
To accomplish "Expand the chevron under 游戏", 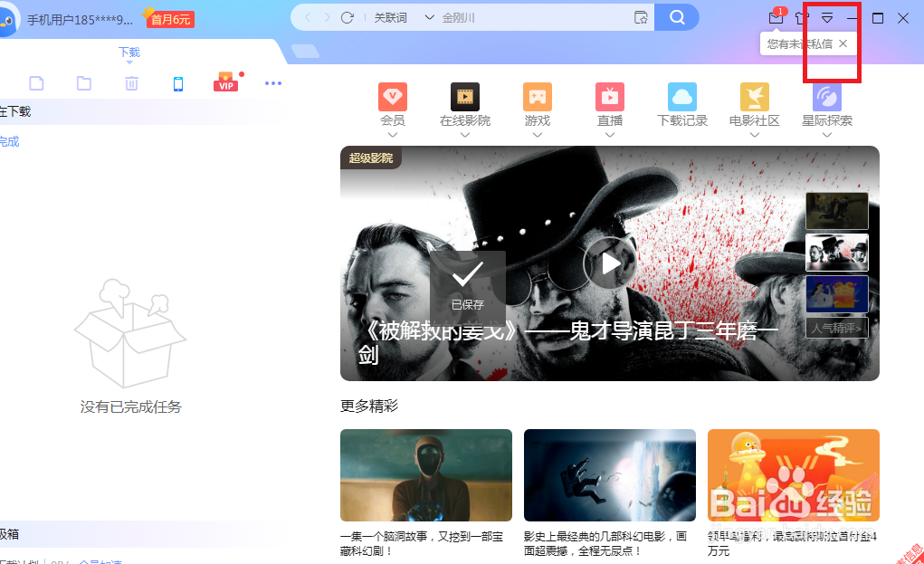I will [x=538, y=134].
